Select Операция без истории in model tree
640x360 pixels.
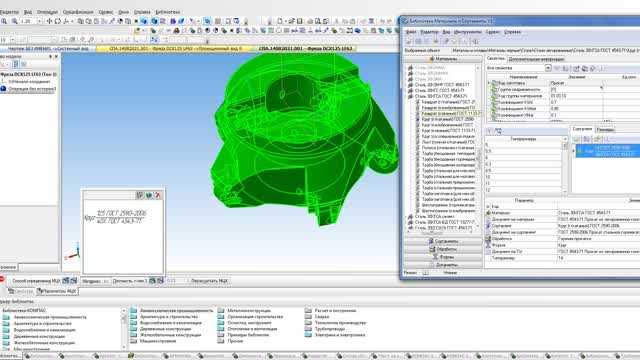(x=32, y=89)
